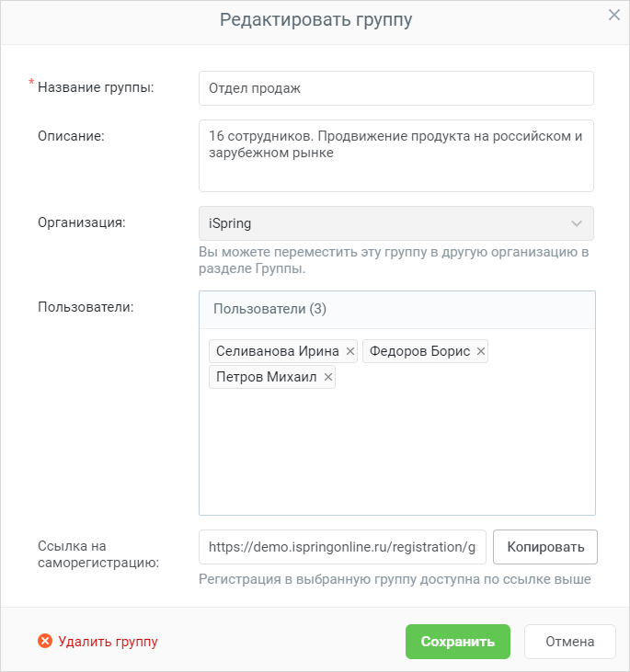Focus the Название группы text field
The width and height of the screenshot is (630, 672).
[396, 88]
